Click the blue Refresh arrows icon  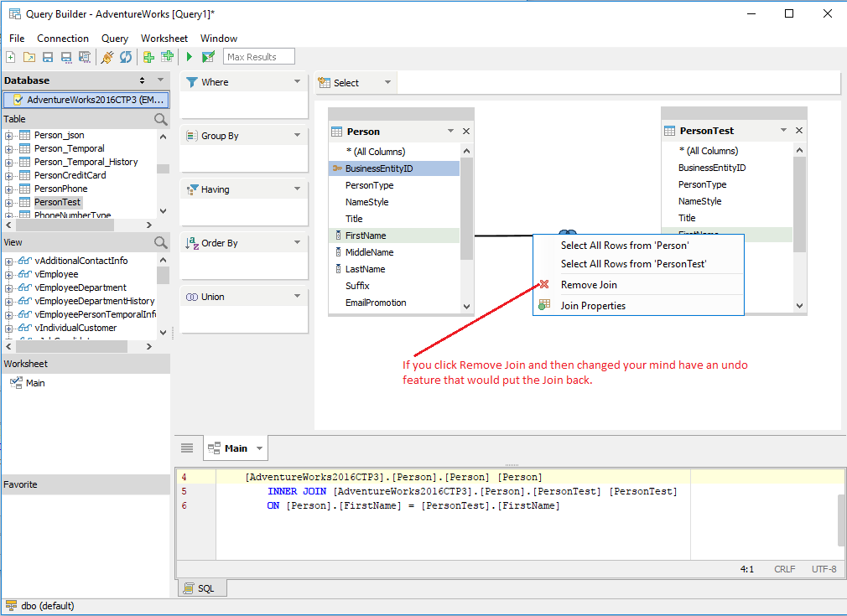pyautogui.click(x=125, y=57)
